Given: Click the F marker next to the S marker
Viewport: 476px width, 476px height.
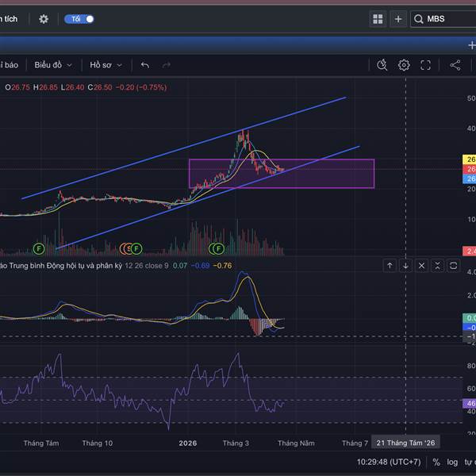Looking at the screenshot, I should coord(136,249).
